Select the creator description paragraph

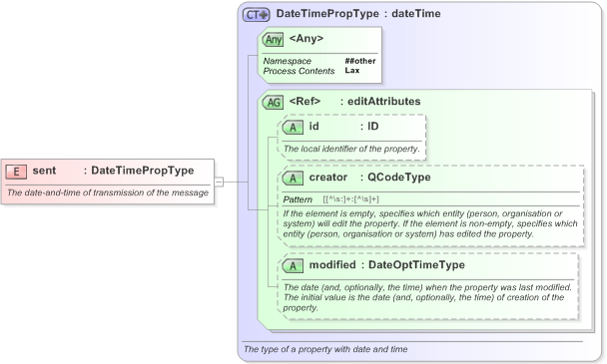pos(430,224)
